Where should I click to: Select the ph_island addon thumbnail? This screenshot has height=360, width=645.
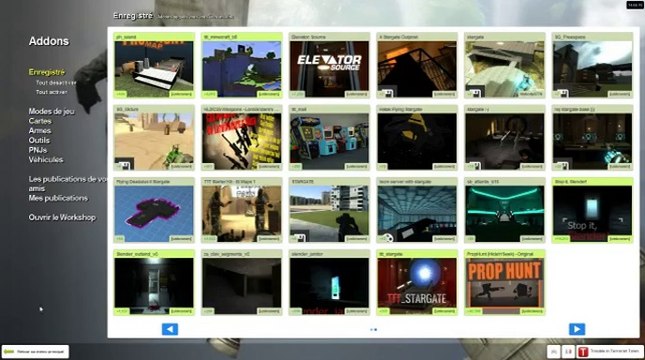click(154, 69)
